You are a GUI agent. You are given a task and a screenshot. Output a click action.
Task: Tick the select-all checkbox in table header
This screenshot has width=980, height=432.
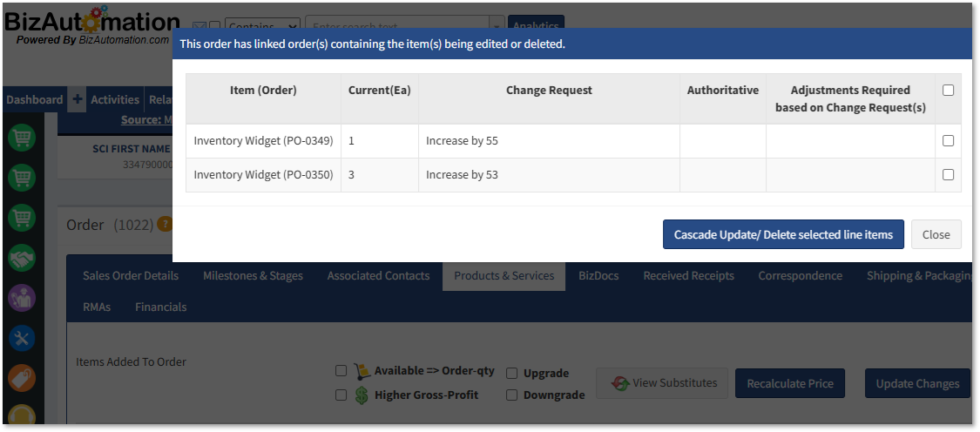point(948,90)
